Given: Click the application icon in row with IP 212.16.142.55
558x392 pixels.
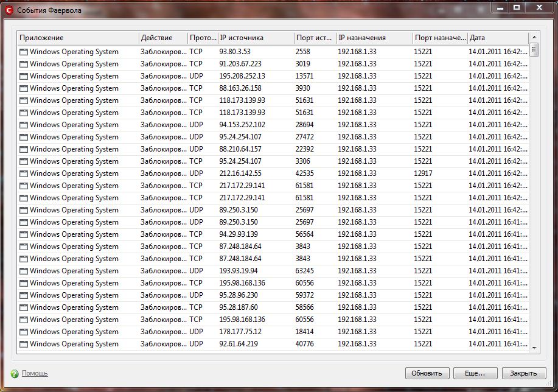Looking at the screenshot, I should click(24, 173).
